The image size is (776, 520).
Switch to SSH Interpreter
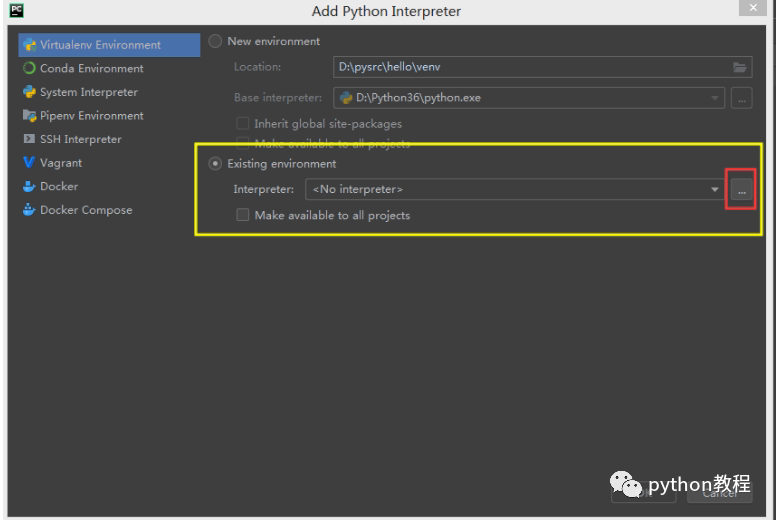coord(81,140)
